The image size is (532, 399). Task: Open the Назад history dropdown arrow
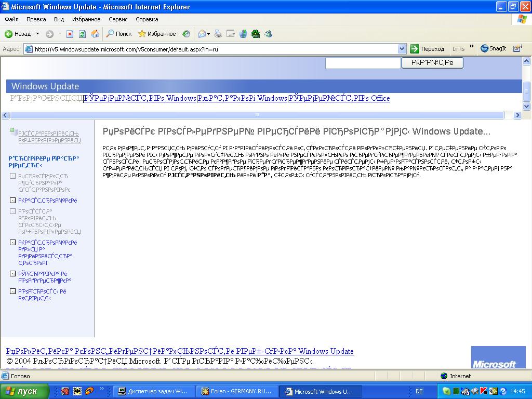(x=37, y=34)
